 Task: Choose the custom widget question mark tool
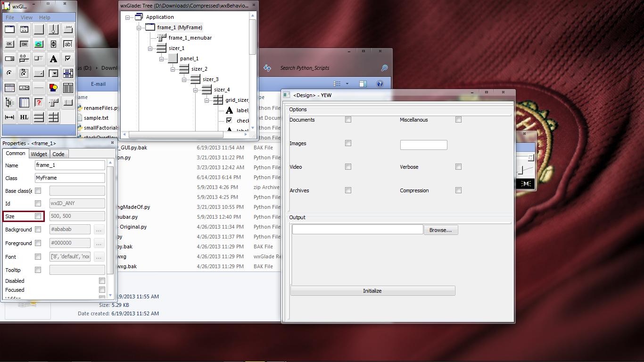pos(39,102)
